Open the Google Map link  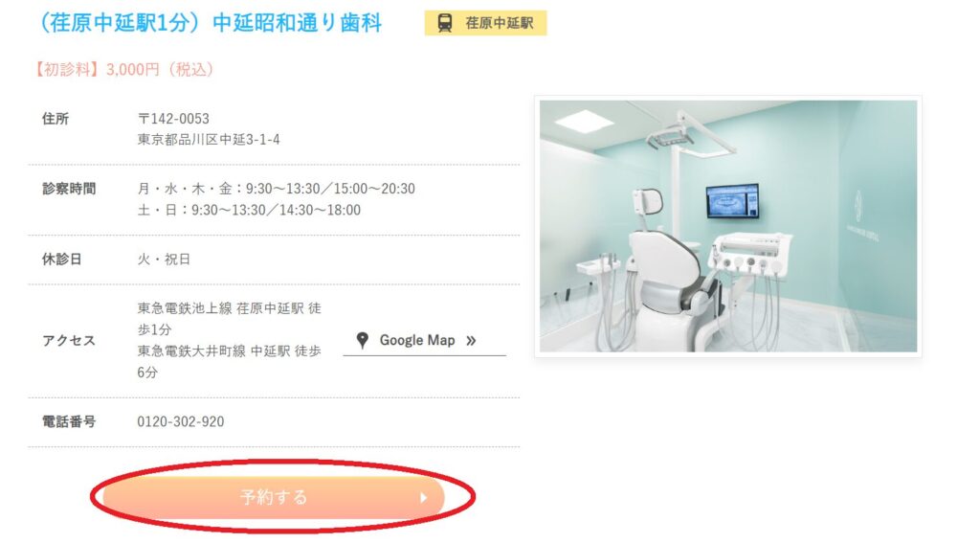(x=424, y=341)
